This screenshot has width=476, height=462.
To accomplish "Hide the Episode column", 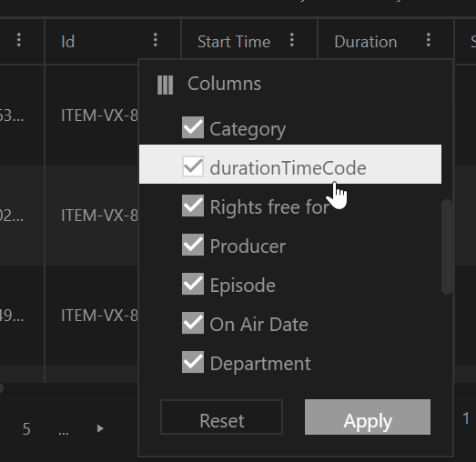I will [x=193, y=284].
